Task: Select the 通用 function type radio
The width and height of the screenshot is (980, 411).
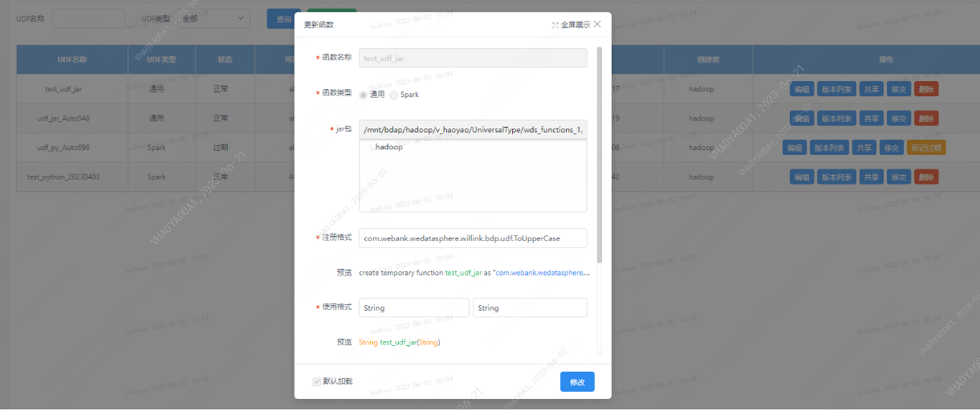Action: tap(364, 95)
